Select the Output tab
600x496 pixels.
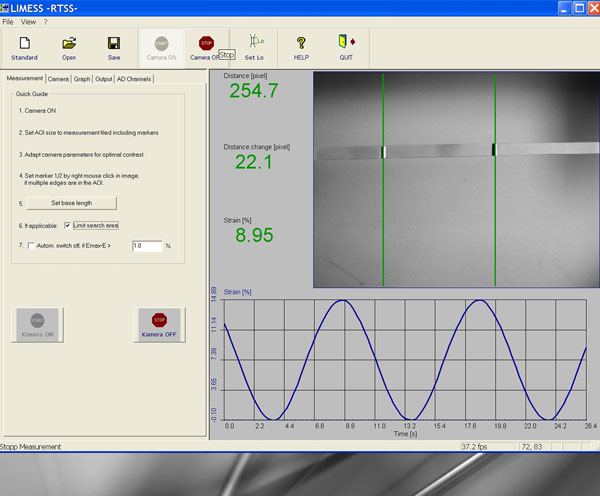click(x=103, y=78)
